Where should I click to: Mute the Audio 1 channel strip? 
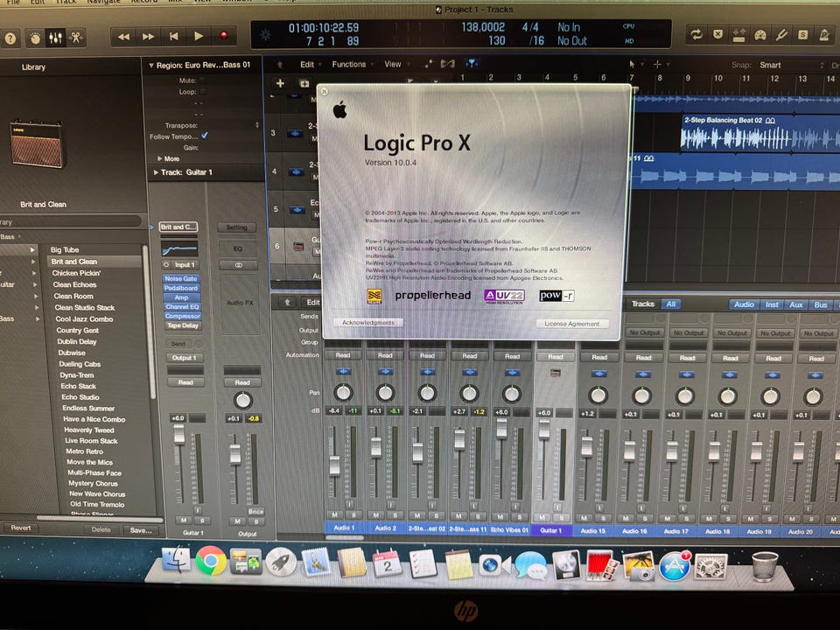tap(334, 516)
